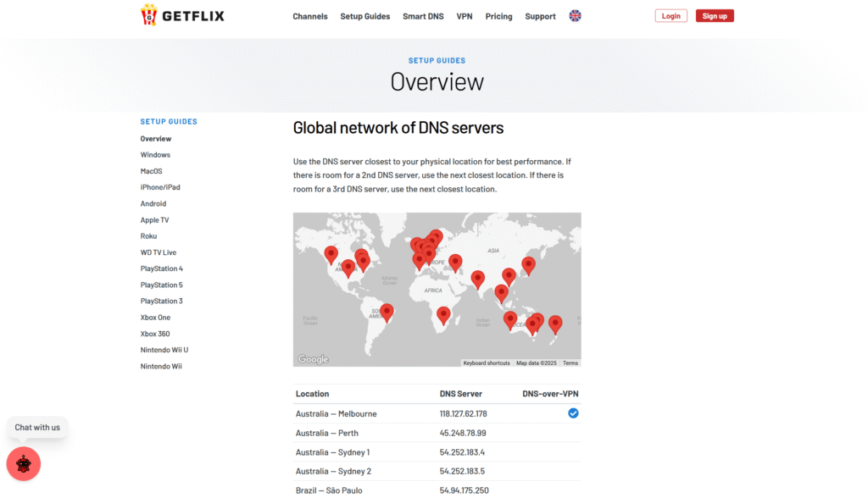Click the Google logo on the map

pyautogui.click(x=313, y=359)
